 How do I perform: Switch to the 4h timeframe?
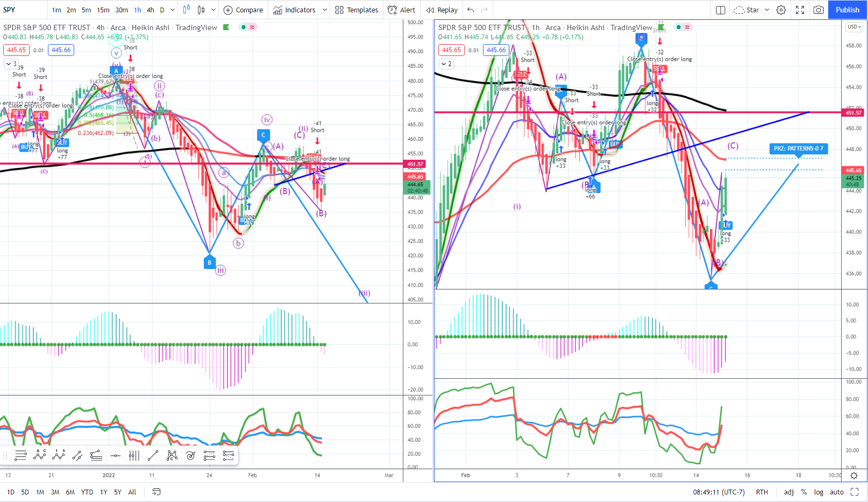(x=151, y=10)
